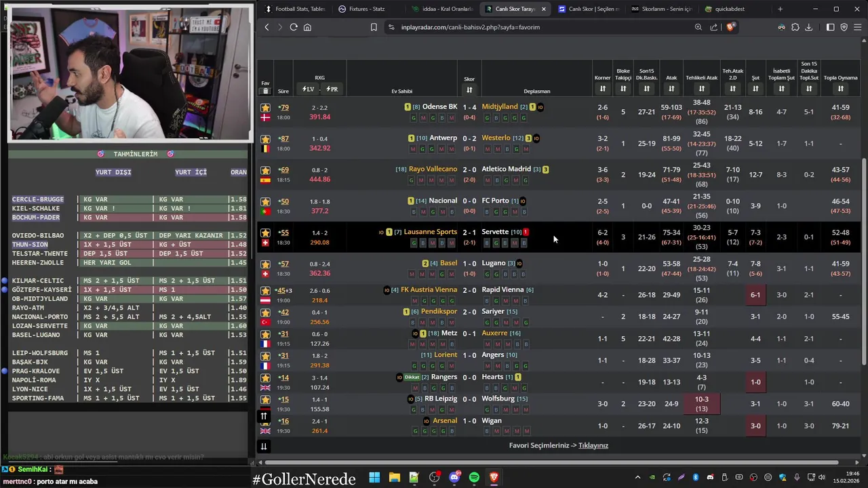Open a new browser tab

[780, 9]
